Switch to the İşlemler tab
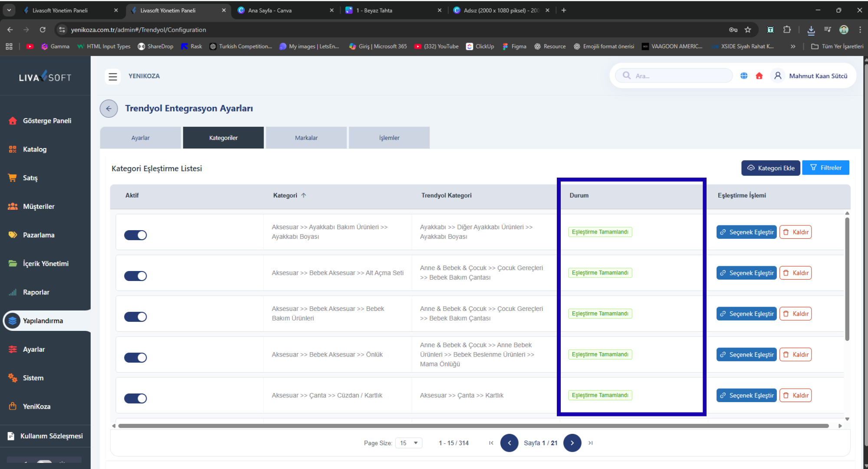 (x=389, y=138)
